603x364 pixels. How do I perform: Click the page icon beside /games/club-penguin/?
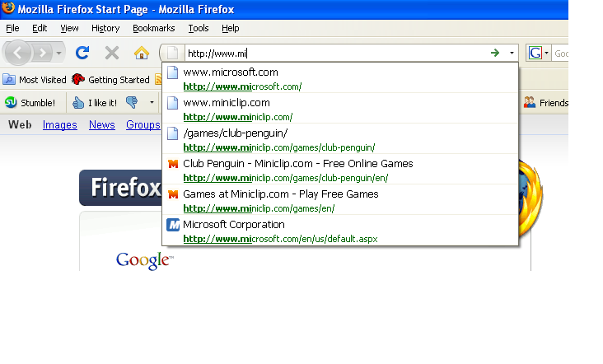[x=173, y=133]
